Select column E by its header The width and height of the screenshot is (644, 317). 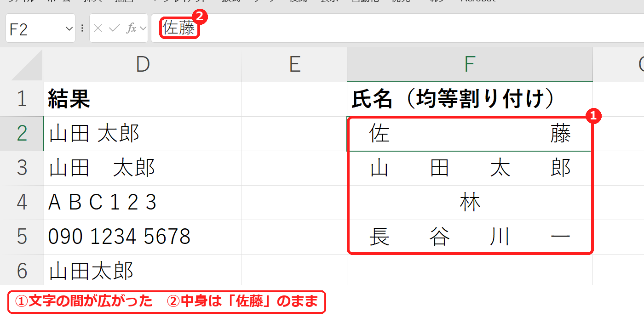coord(294,65)
